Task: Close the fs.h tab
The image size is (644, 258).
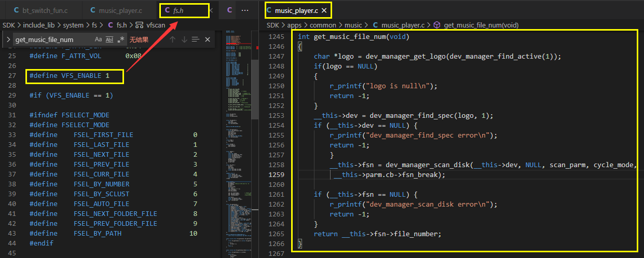Action: pyautogui.click(x=210, y=10)
